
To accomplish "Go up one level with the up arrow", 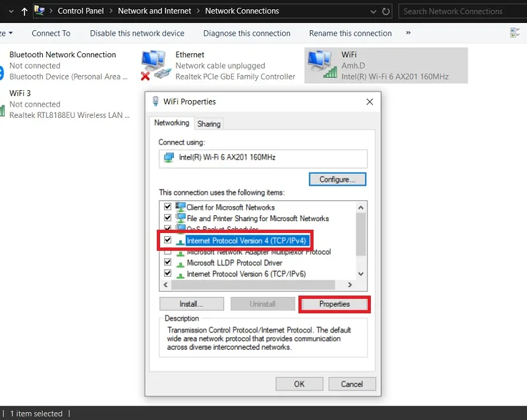I will 24,12.
